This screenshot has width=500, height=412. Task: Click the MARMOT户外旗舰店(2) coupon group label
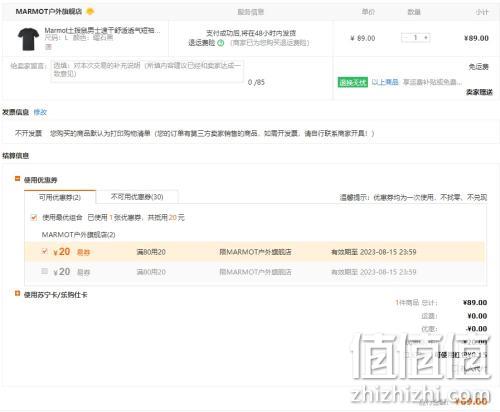click(78, 235)
